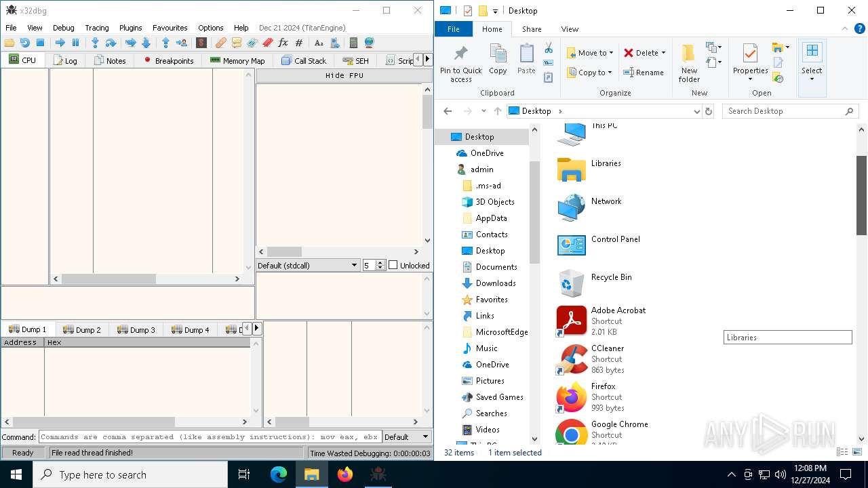The width and height of the screenshot is (868, 488).
Task: Open the Scylla plugin icon
Action: [x=201, y=43]
